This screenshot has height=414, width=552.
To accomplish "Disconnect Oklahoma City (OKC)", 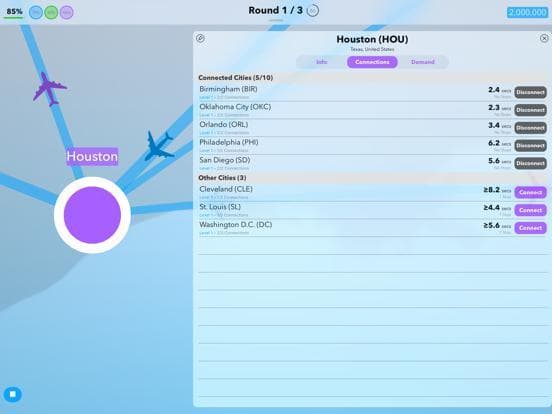I will 531,110.
